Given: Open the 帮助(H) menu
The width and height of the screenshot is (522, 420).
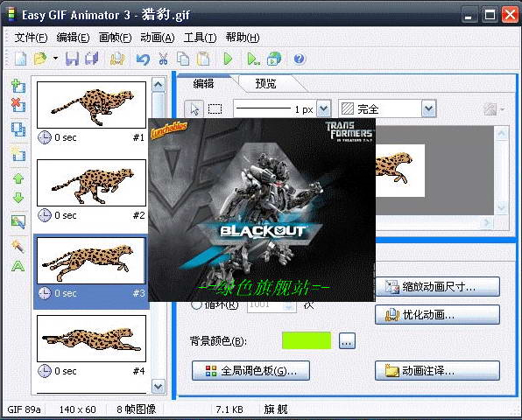Looking at the screenshot, I should (x=243, y=38).
